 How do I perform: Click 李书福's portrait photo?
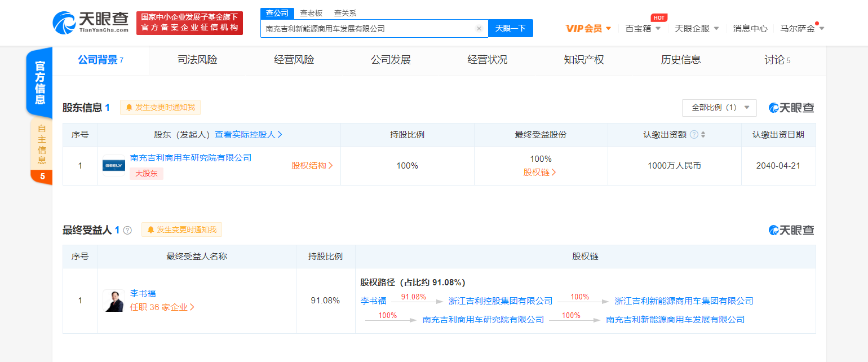pyautogui.click(x=113, y=301)
